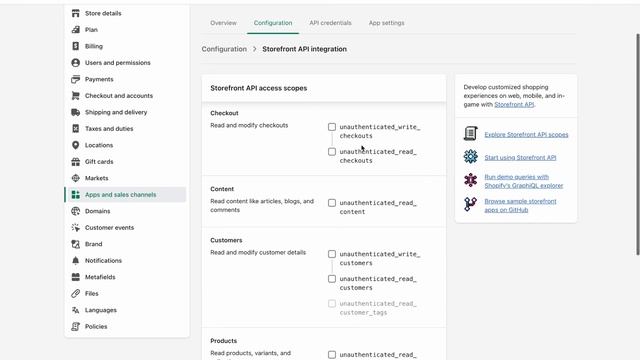Click the Store details storefront icon
640x360 pixels.
(x=76, y=13)
